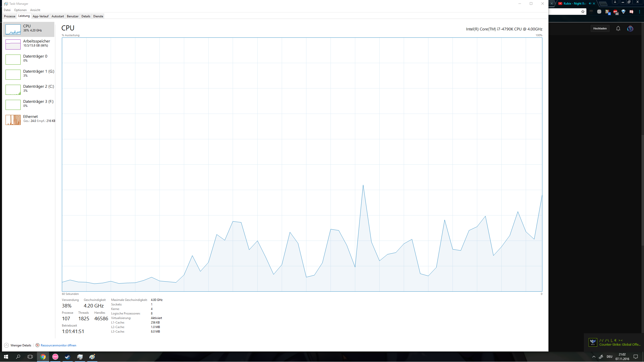Bookmark page with the star icon
The width and height of the screenshot is (644, 362).
click(x=583, y=12)
